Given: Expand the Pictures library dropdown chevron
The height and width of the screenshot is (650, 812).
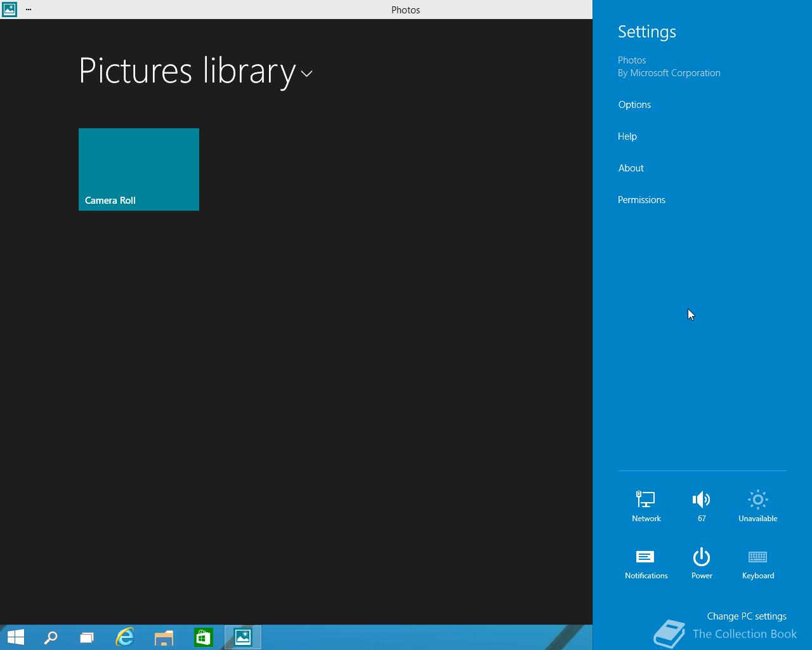Looking at the screenshot, I should coord(306,74).
